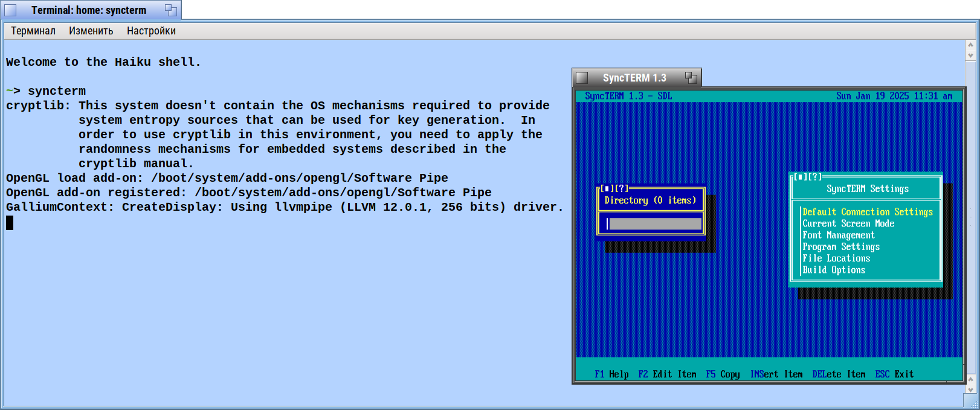Click the terminal scrollbar's bottom-most down arrow
This screenshot has width=980, height=410.
970,389
